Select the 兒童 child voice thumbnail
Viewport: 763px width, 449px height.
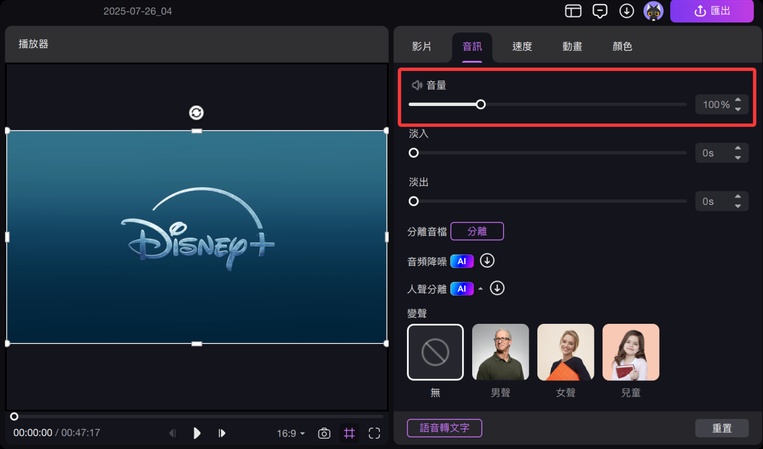click(x=631, y=352)
